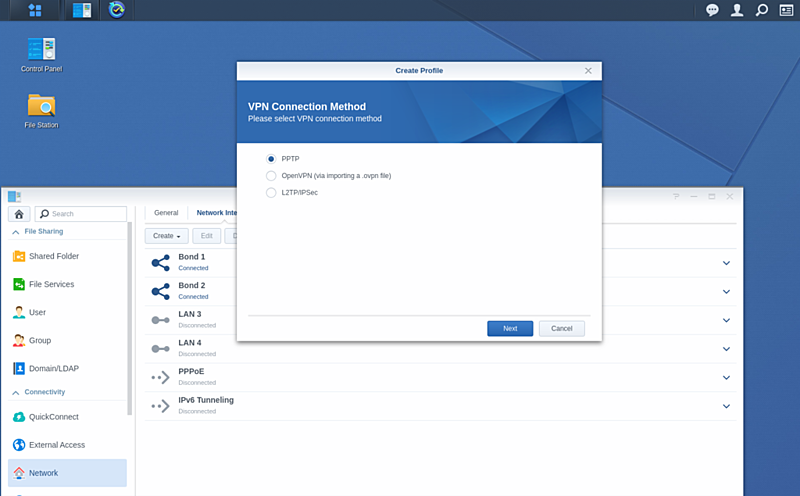800x496 pixels.
Task: Click Cancel in Create Profile dialog
Action: tap(561, 329)
